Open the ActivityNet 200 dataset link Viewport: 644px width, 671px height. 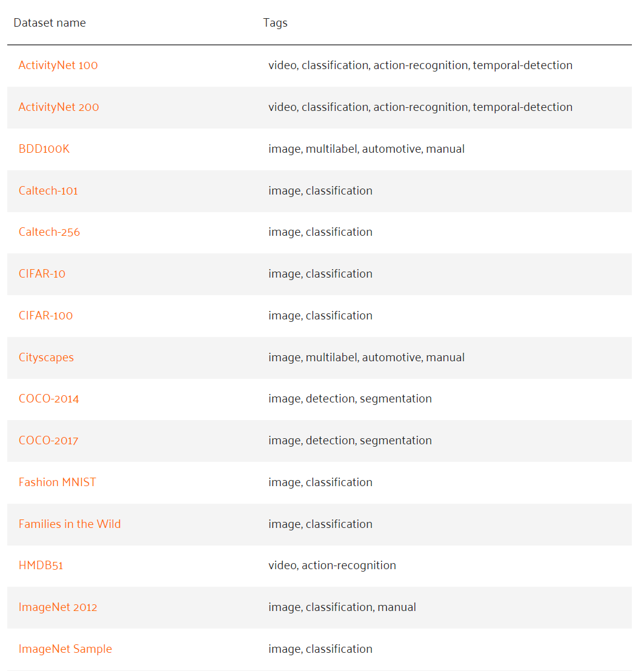(59, 107)
